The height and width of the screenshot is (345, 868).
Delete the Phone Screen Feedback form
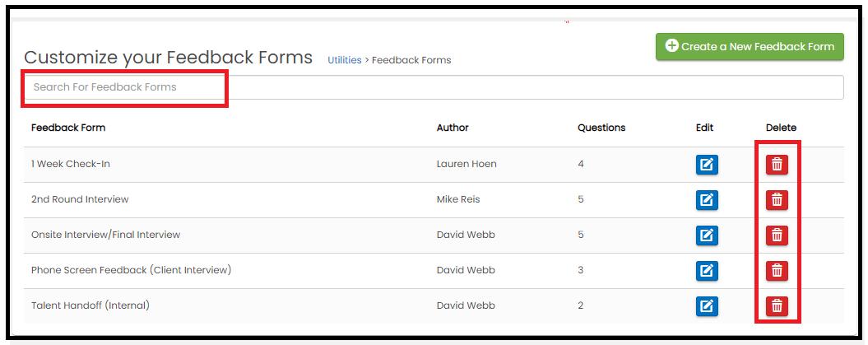[777, 271]
